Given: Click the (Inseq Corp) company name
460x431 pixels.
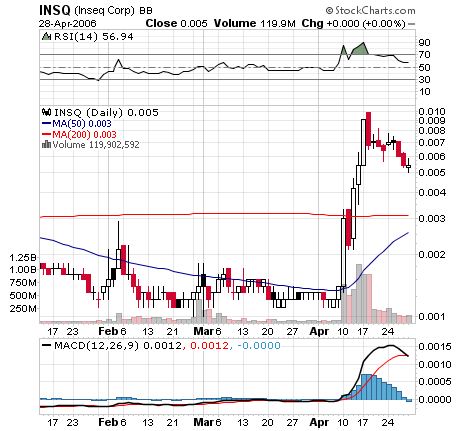Looking at the screenshot, I should coord(104,11).
